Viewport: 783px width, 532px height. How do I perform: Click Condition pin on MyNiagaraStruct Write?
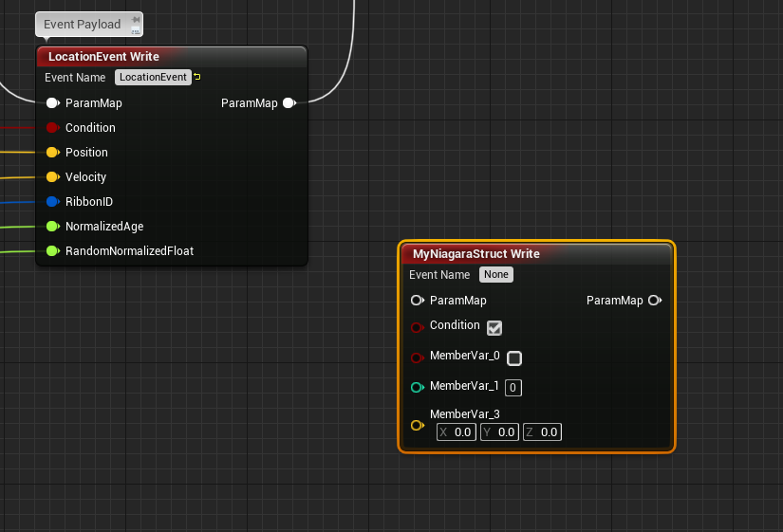click(418, 327)
